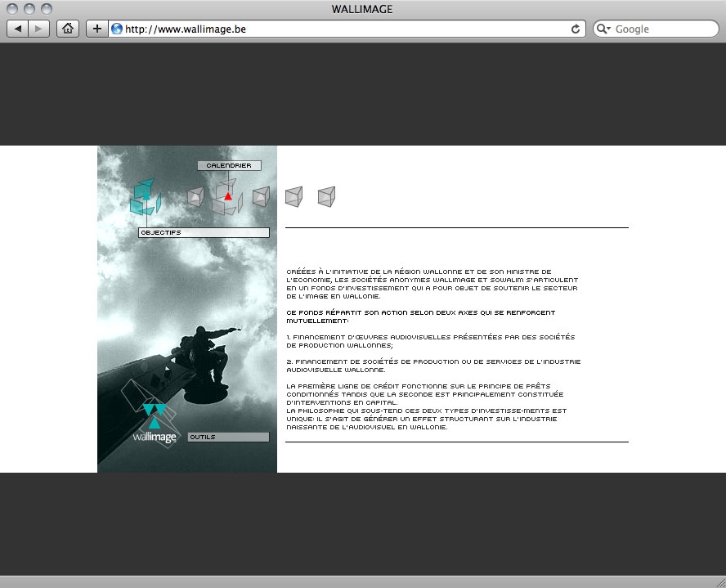Reload the page with the circular arrow
The width and height of the screenshot is (726, 588).
click(x=576, y=29)
